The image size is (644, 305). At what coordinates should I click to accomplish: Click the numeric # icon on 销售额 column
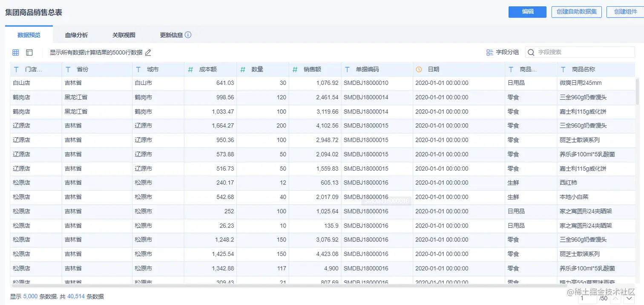(295, 69)
